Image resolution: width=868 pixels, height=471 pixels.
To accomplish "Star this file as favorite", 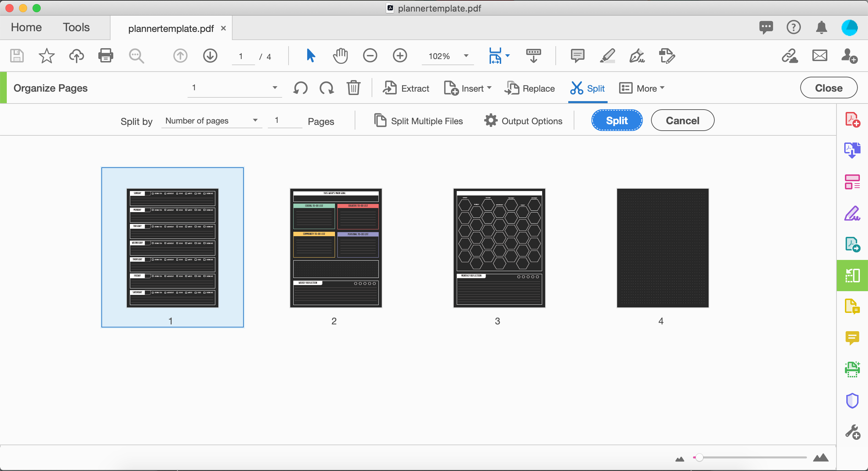I will tap(46, 56).
